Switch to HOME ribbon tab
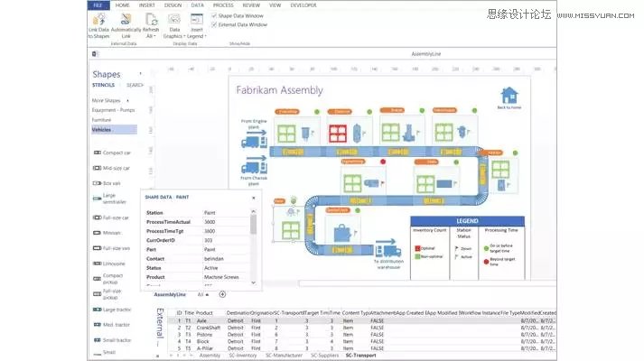Screen dimensions: 644x361 [123, 5]
